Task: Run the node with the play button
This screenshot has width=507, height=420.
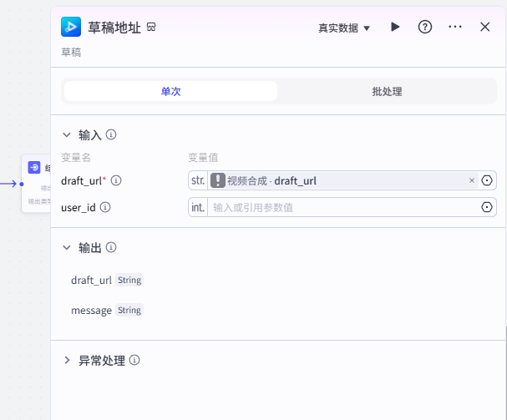Action: 395,27
